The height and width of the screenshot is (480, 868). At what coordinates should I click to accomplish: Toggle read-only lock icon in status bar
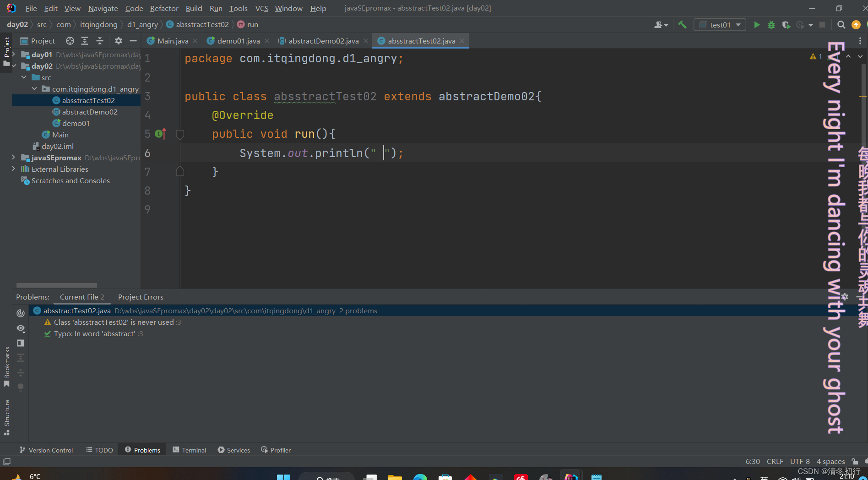pyautogui.click(x=855, y=462)
